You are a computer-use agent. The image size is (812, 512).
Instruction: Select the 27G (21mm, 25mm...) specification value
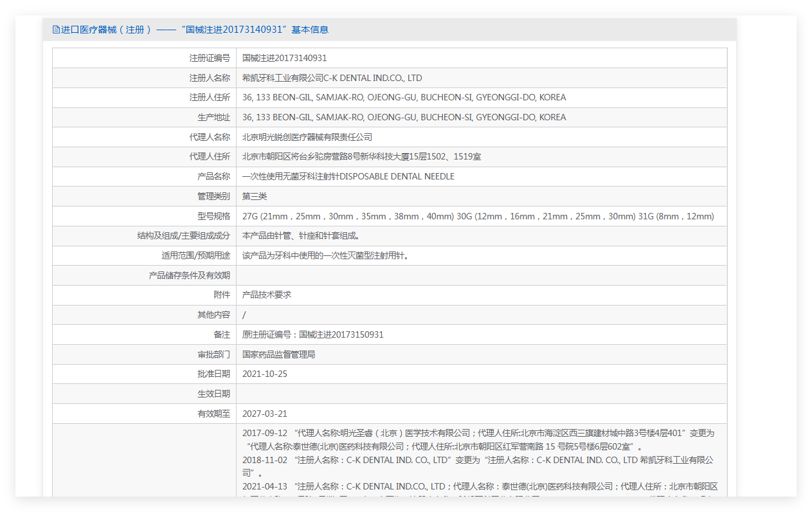click(x=478, y=216)
